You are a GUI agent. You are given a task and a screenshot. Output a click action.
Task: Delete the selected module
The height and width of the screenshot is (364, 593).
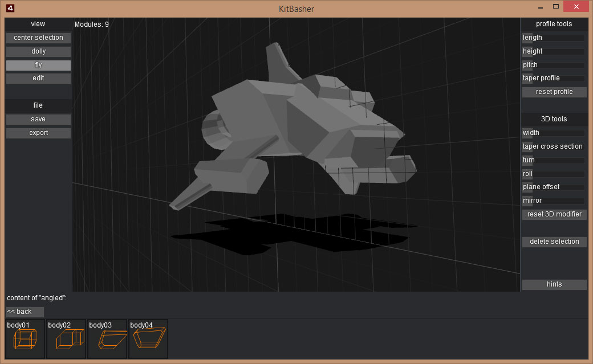554,242
